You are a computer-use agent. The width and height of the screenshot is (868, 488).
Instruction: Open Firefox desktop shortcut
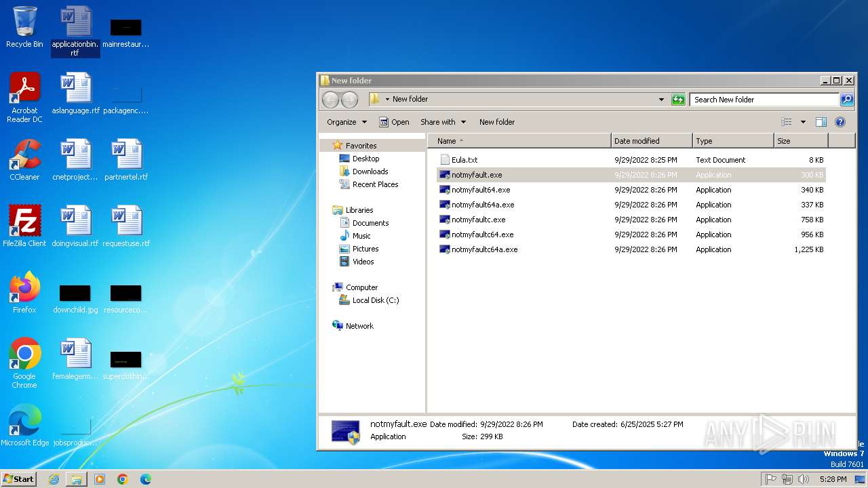point(24,293)
